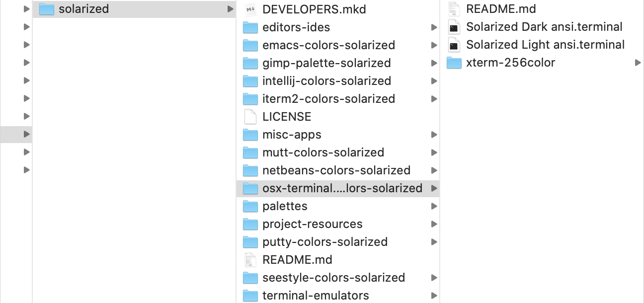Click the README.md icon in the rightmost column

[453, 9]
